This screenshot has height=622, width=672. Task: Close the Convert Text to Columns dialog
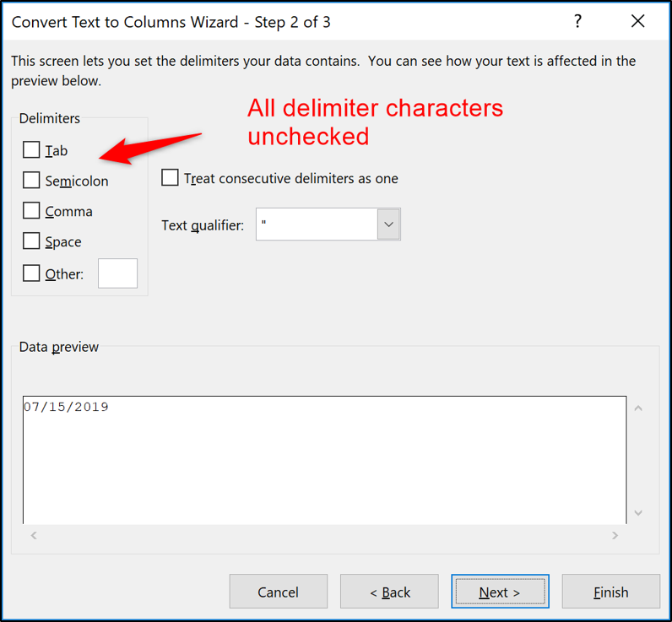coord(637,23)
